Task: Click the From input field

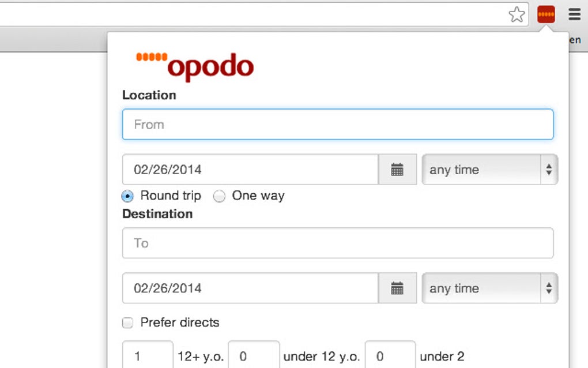Action: pos(337,124)
